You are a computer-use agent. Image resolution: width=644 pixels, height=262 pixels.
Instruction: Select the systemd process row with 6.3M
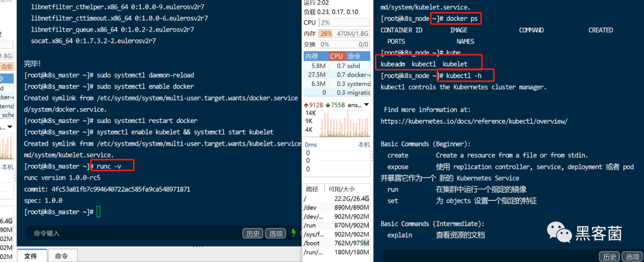[x=337, y=84]
